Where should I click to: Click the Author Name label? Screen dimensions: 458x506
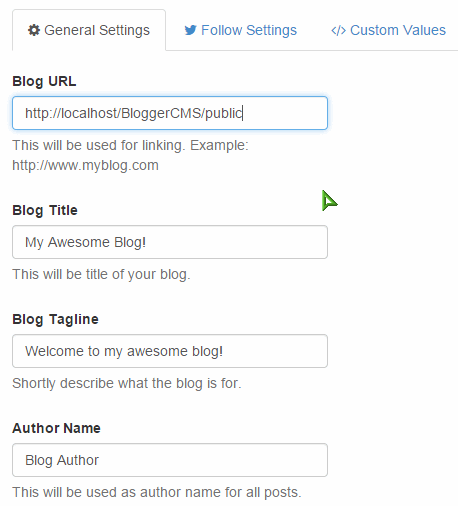pos(56,428)
